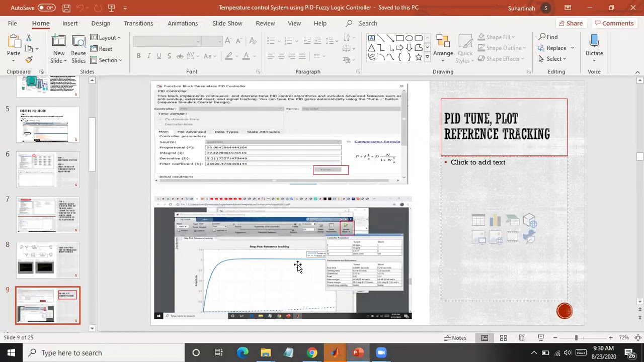Open the Layout dropdown
Viewport: 644px width, 362px height.
click(106, 38)
